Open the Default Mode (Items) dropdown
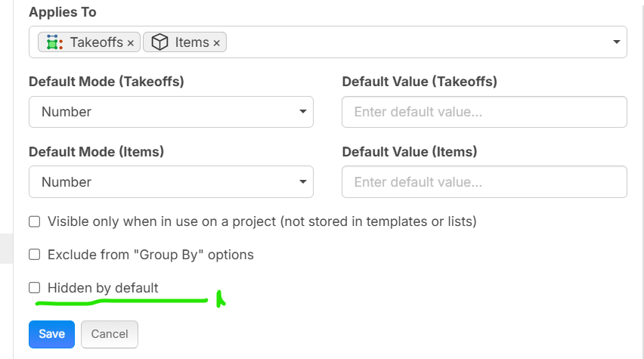 [x=171, y=182]
